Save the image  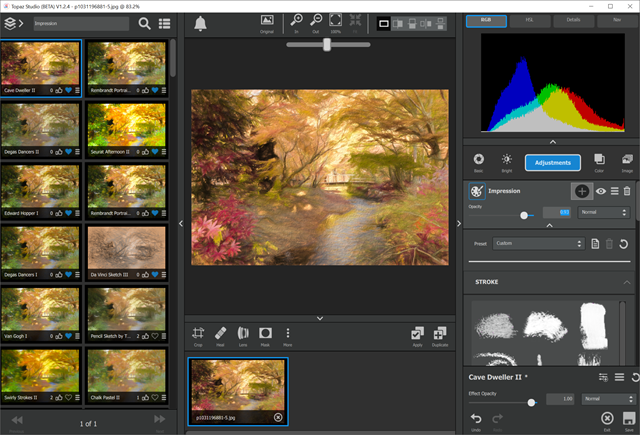[x=629, y=421]
